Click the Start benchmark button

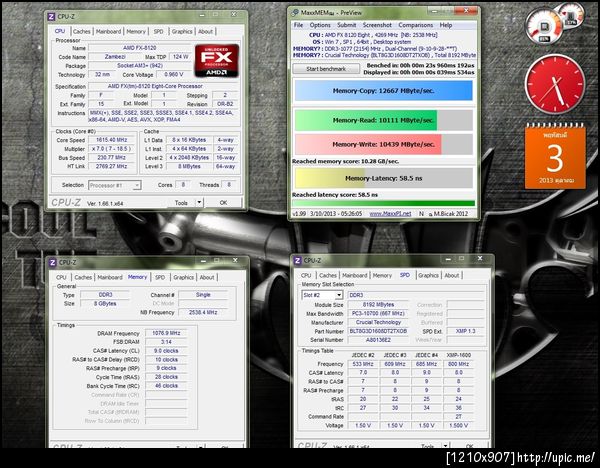(326, 69)
